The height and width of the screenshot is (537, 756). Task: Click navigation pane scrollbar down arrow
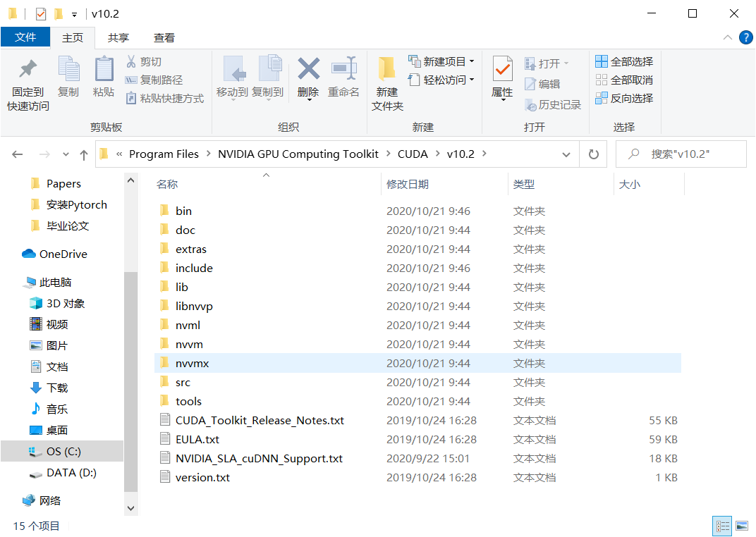pos(130,508)
